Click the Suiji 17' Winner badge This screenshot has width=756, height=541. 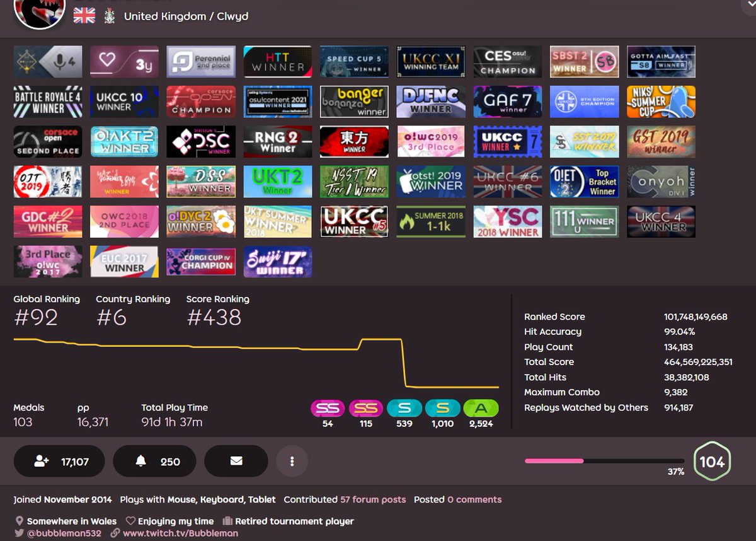click(x=278, y=262)
